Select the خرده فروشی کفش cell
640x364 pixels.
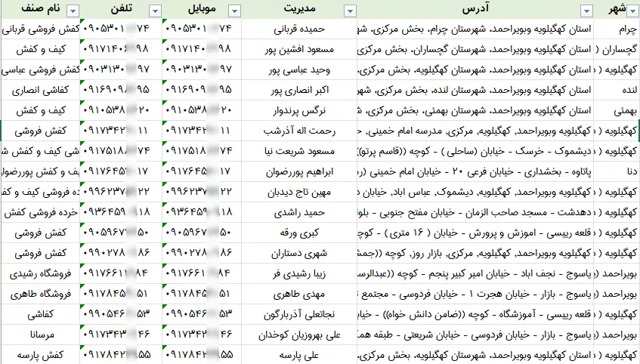tap(40, 213)
